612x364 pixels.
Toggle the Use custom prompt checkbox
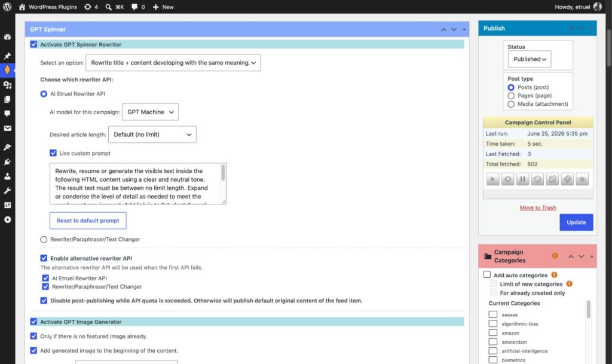[x=53, y=153]
